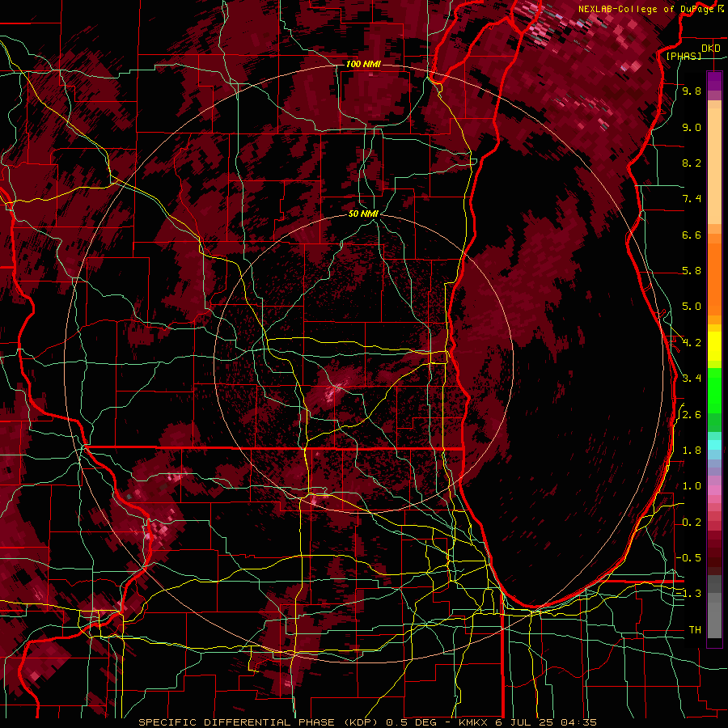
Task: Click the 3.4 value on the scale
Action: (x=692, y=379)
